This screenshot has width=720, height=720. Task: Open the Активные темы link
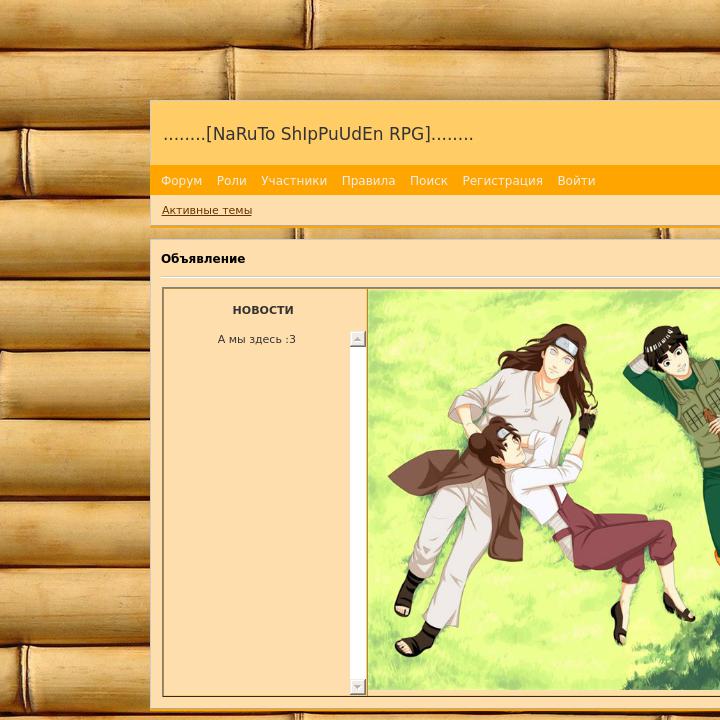pyautogui.click(x=207, y=210)
